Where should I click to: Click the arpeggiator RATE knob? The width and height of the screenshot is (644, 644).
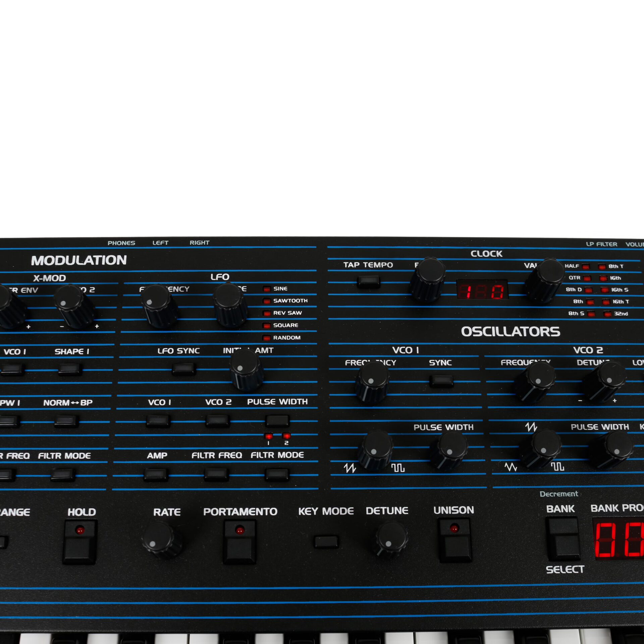coord(160,539)
